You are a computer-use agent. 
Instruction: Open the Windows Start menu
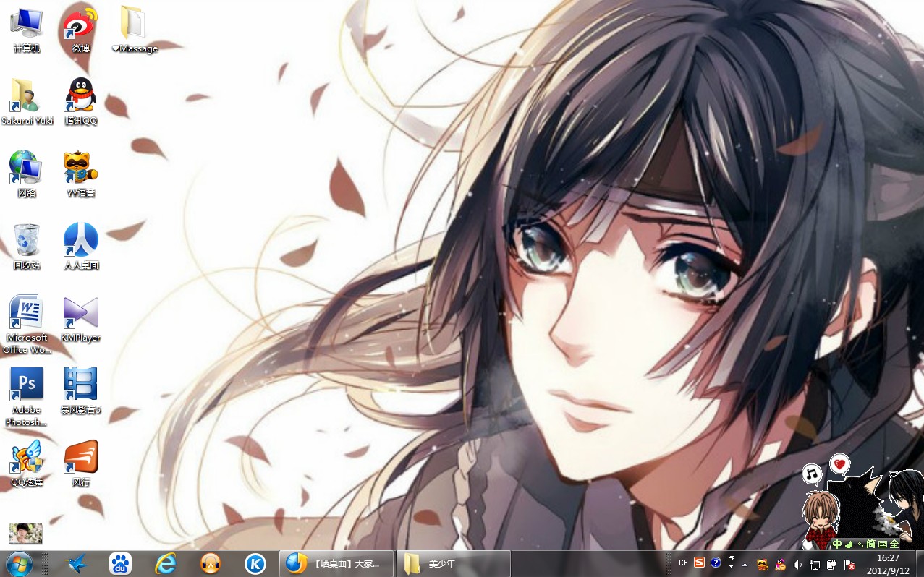coord(19,563)
